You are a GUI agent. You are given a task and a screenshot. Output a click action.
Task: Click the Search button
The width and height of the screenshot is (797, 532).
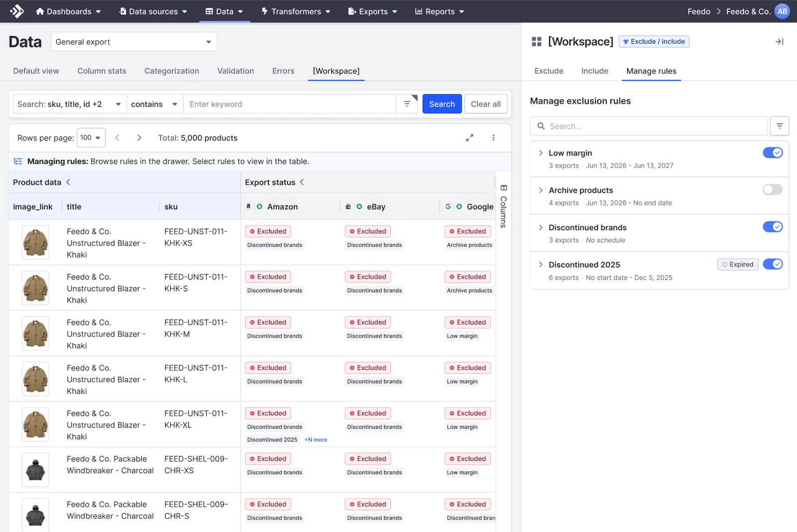coord(442,104)
